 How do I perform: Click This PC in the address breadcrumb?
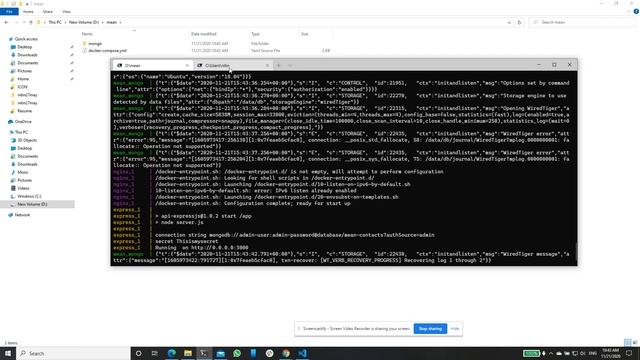[55, 22]
